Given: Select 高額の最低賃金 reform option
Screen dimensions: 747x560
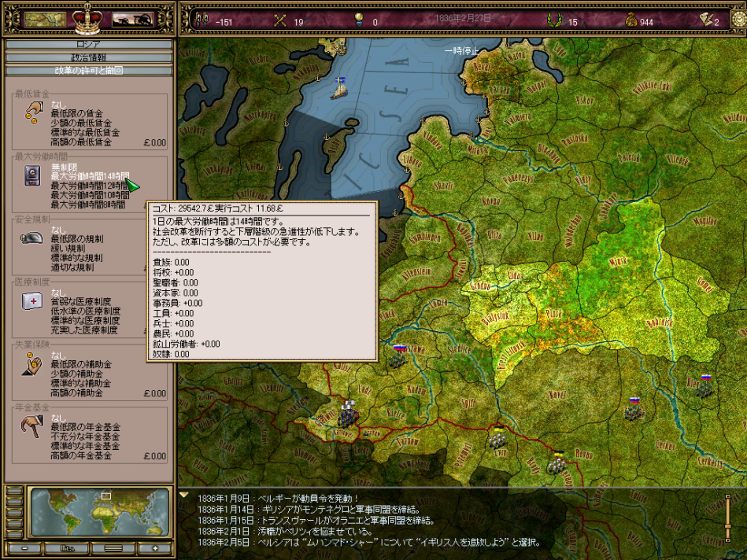Looking at the screenshot, I should tap(81, 142).
